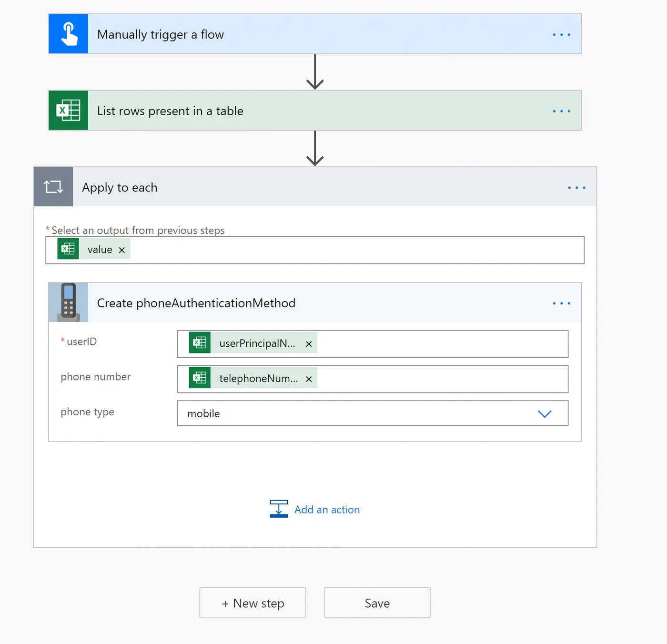Open Create phoneAuthenticationMethod options menu
The height and width of the screenshot is (644, 667).
(x=561, y=303)
